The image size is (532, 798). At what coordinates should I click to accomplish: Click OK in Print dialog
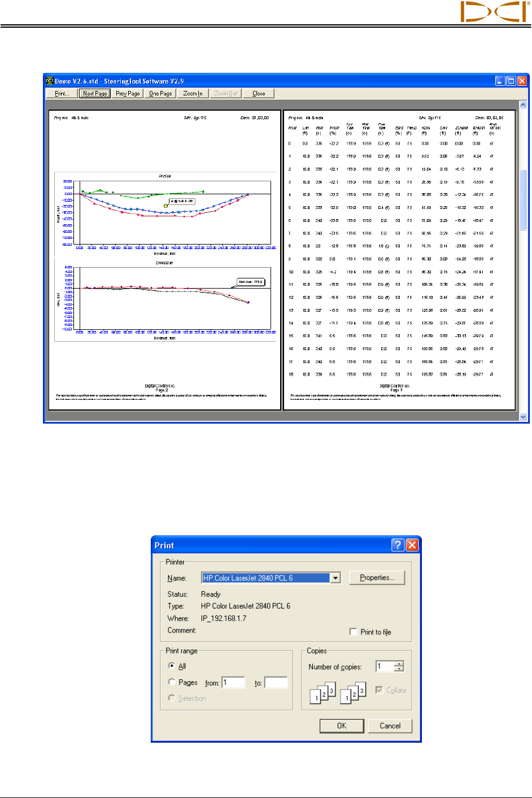click(x=342, y=726)
